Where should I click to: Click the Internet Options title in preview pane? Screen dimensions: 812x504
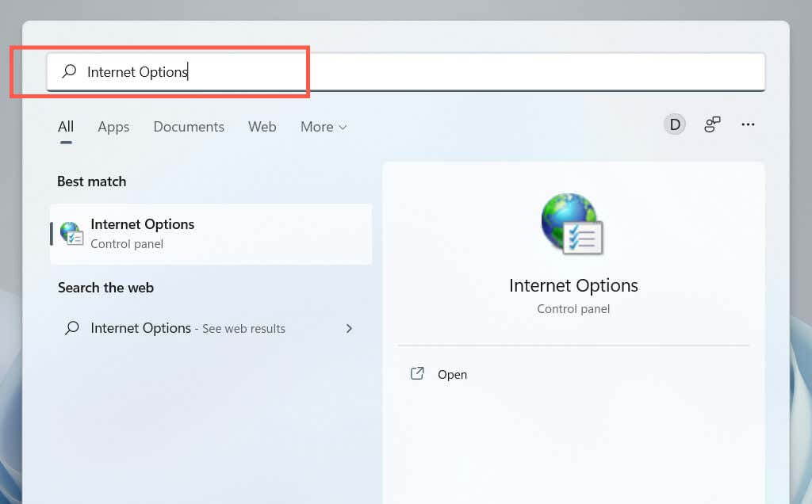[x=573, y=285]
